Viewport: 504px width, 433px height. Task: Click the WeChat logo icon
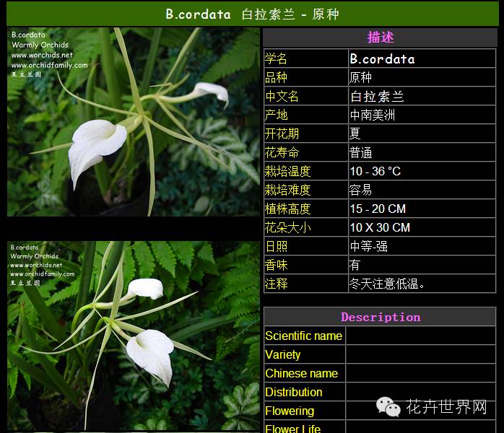[x=388, y=408]
